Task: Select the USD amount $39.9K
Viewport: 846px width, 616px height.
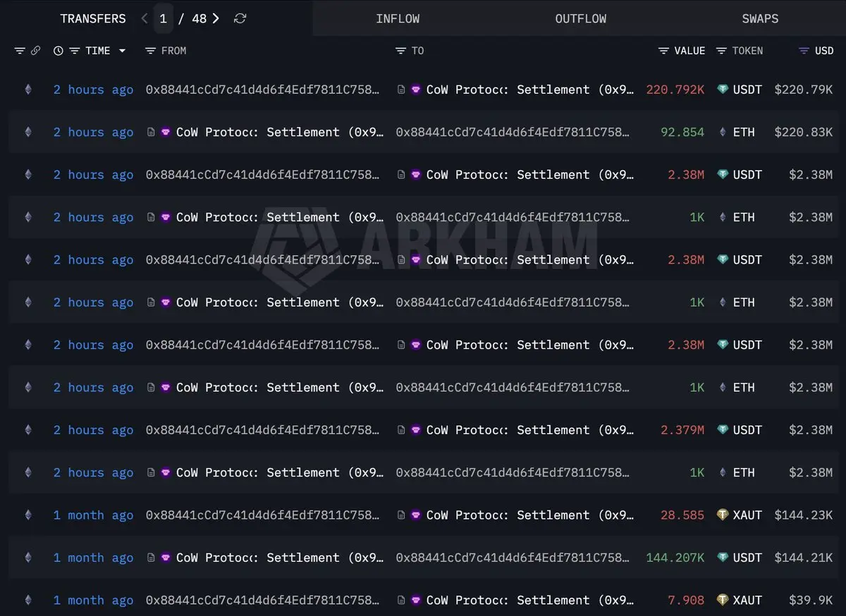Action: [811, 600]
